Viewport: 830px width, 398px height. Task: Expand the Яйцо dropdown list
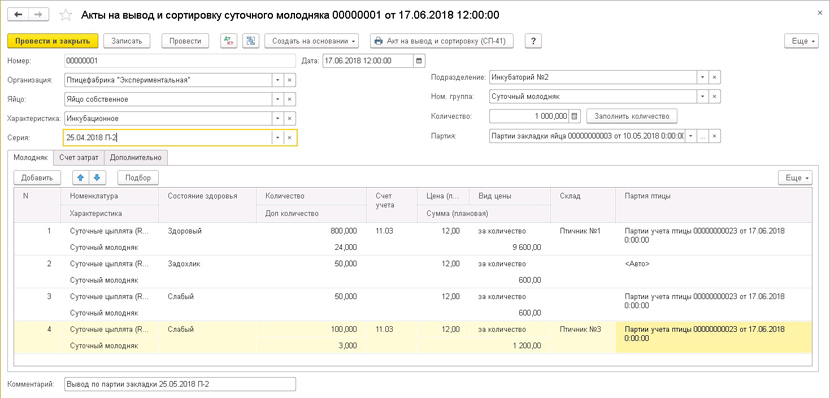pyautogui.click(x=278, y=100)
